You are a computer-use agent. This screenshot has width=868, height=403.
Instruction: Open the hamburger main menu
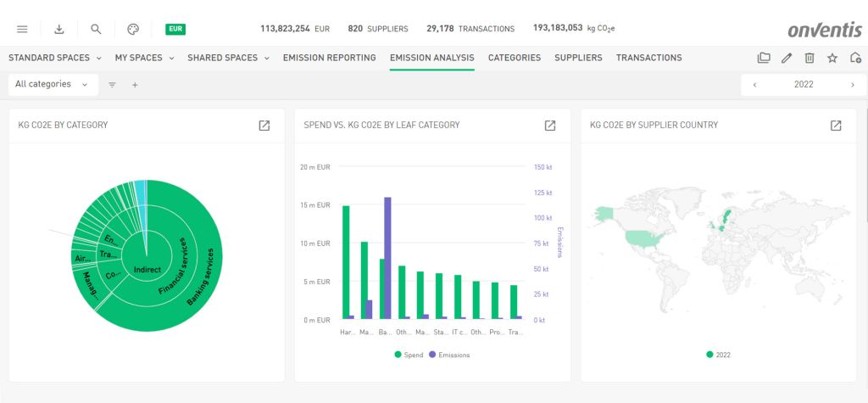(x=22, y=29)
